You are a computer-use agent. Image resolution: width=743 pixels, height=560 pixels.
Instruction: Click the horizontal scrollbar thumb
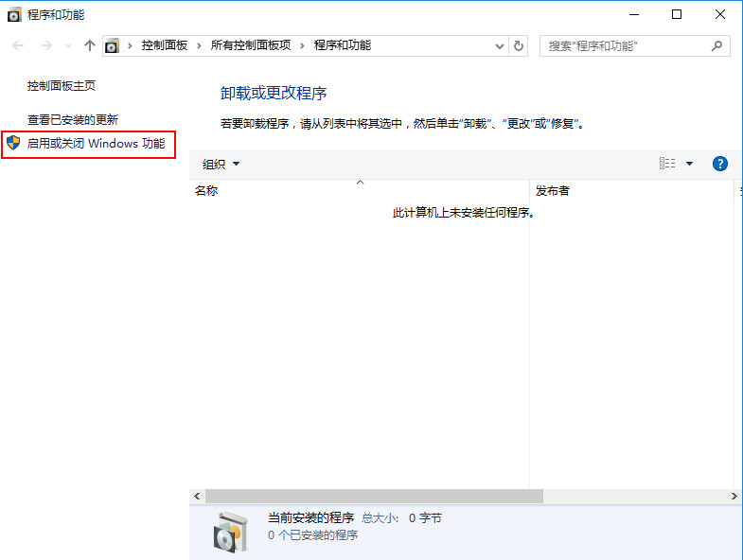pyautogui.click(x=374, y=496)
